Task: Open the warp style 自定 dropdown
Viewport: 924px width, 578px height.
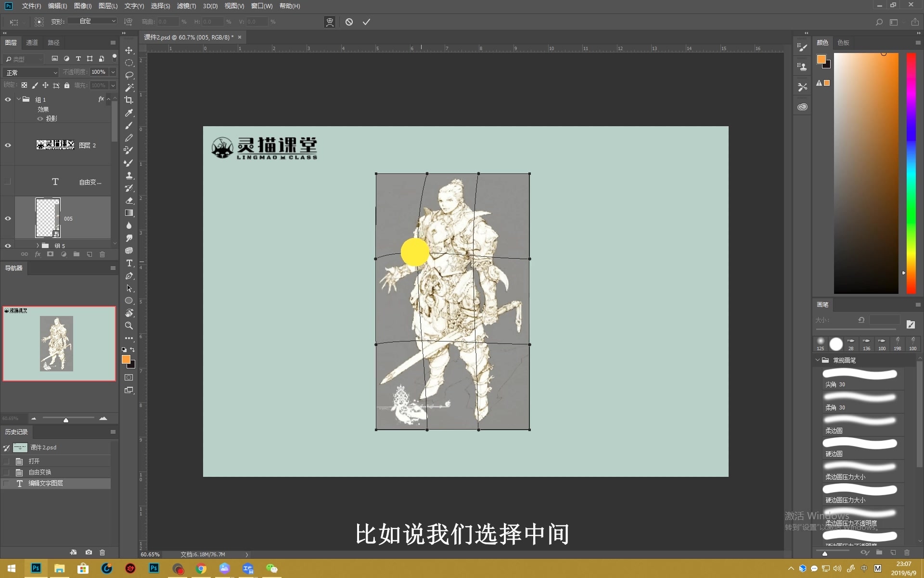Action: (92, 21)
